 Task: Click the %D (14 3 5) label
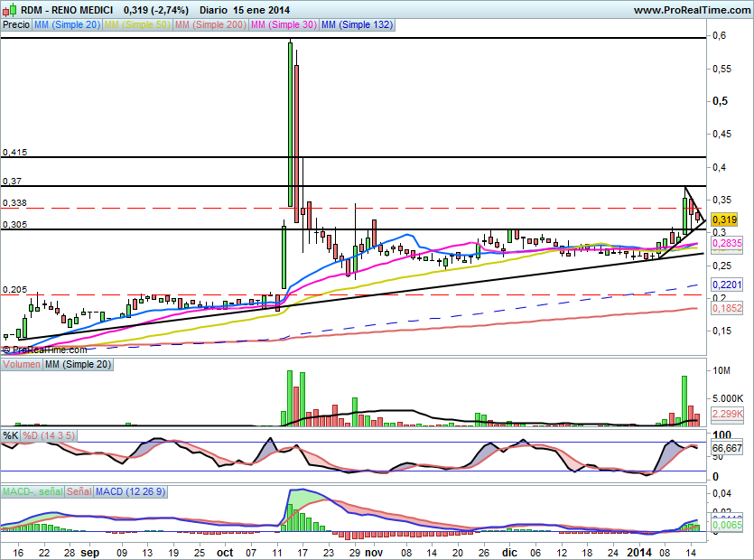(x=49, y=435)
